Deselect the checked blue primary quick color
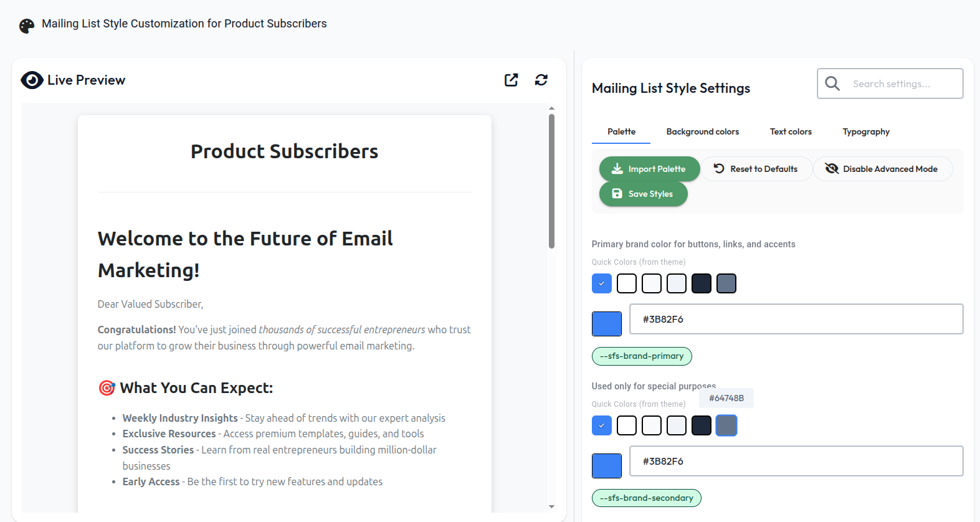This screenshot has width=980, height=522. tap(601, 283)
